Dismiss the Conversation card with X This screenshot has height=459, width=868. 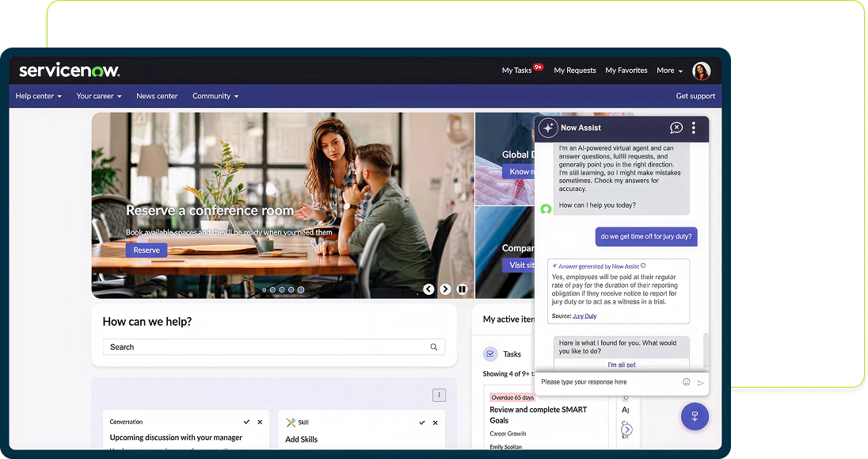(x=259, y=423)
